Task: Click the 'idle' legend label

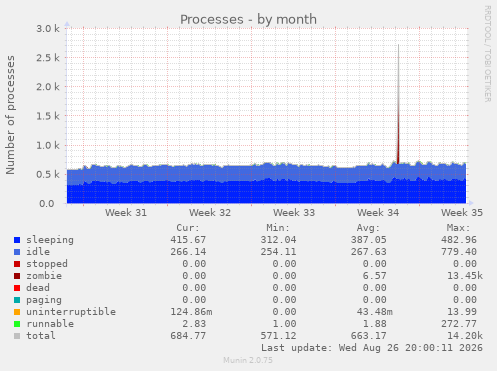Action: pyautogui.click(x=38, y=252)
